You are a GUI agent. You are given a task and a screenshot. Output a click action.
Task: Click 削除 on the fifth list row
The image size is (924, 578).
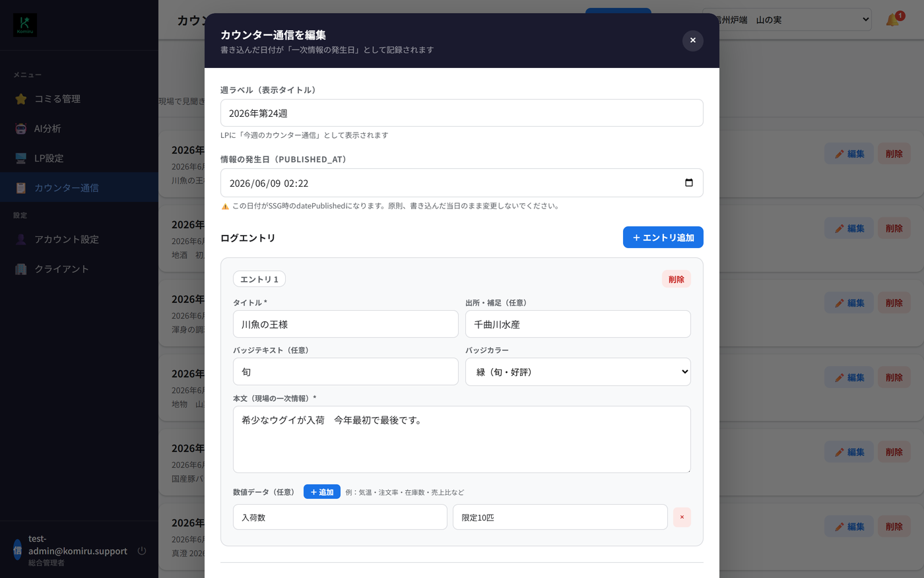tap(894, 452)
